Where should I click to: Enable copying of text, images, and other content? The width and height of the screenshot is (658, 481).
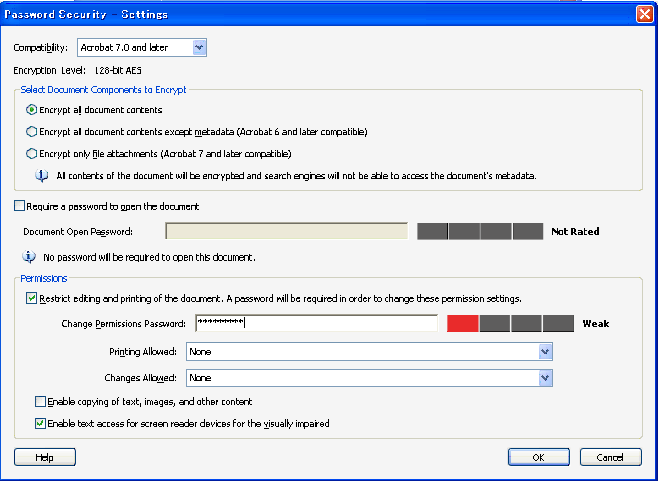tap(41, 401)
